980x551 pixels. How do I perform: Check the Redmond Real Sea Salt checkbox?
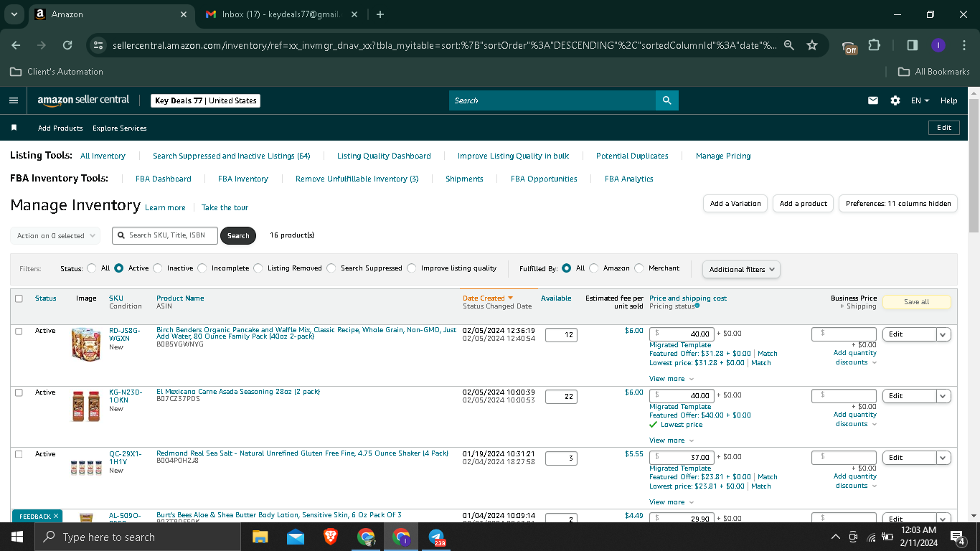point(19,454)
